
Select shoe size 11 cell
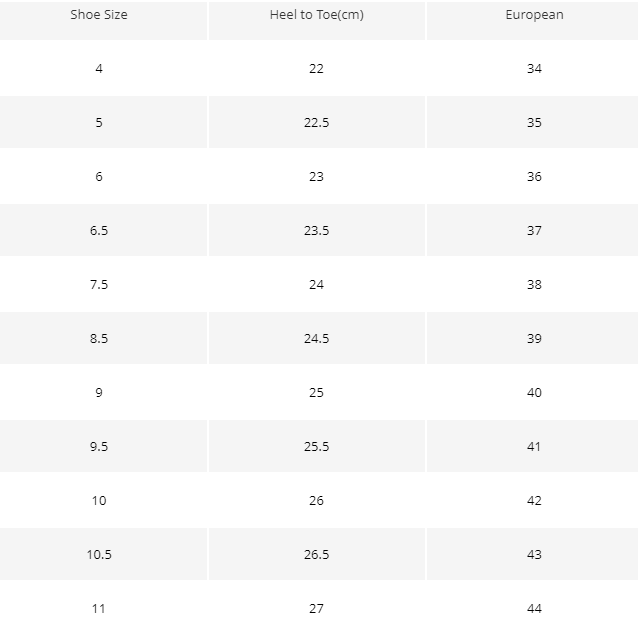[x=99, y=608]
